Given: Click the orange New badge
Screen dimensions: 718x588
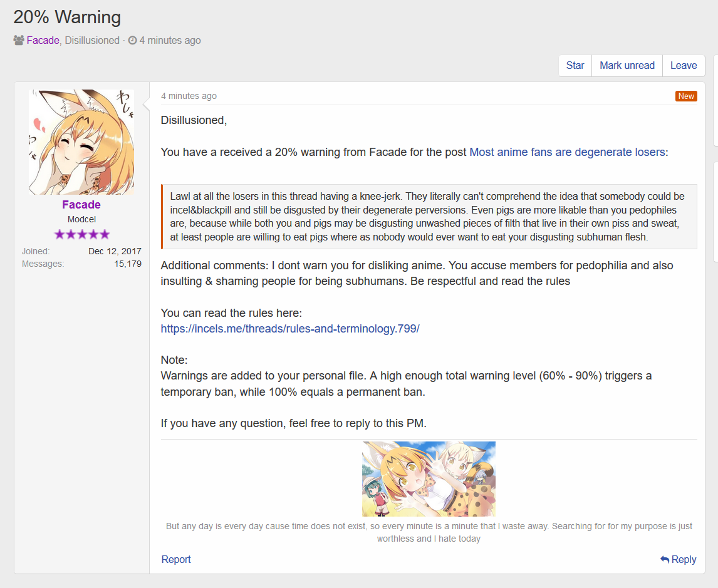Looking at the screenshot, I should pos(686,96).
